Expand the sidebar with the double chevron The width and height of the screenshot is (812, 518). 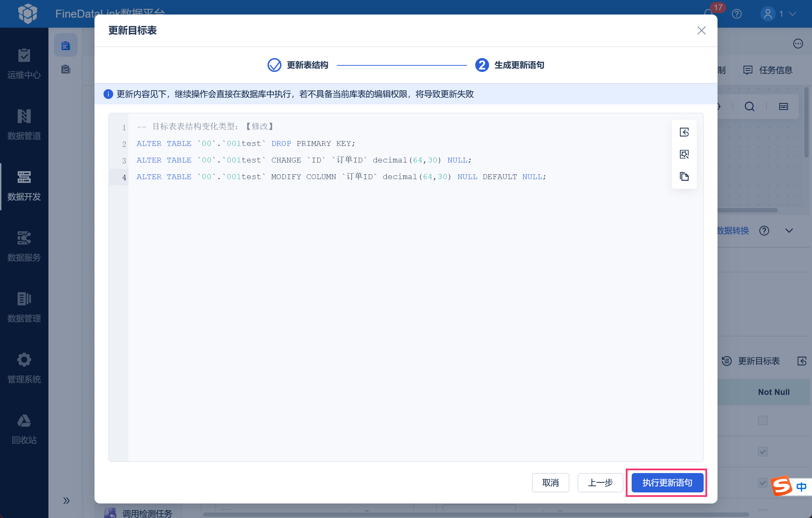66,501
